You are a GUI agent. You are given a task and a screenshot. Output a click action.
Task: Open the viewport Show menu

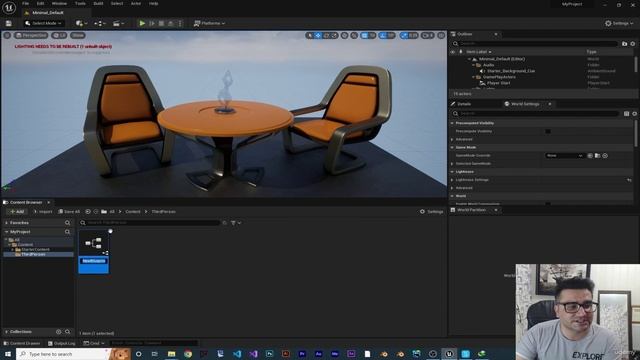[x=78, y=36]
